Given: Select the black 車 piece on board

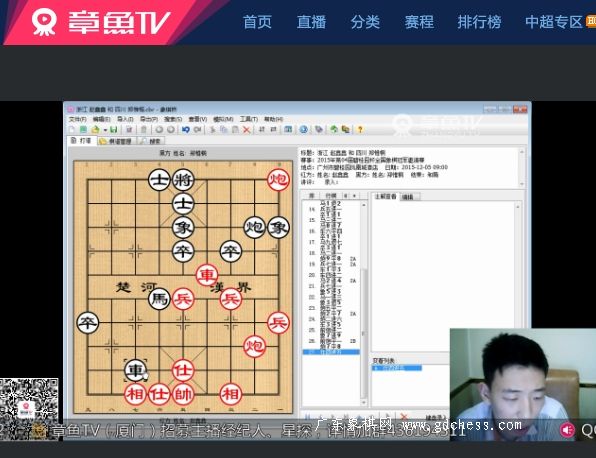Looking at the screenshot, I should pos(135,370).
